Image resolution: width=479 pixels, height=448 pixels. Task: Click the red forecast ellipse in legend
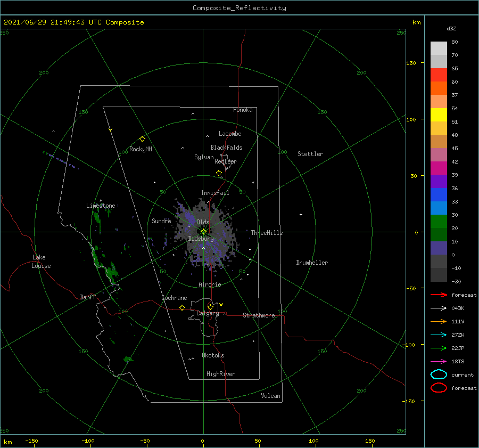[439, 388]
